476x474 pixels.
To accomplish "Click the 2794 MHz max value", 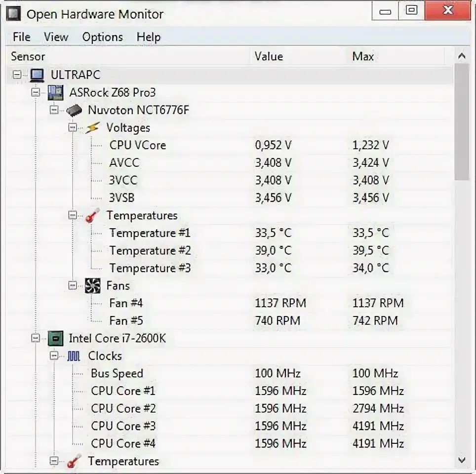I will pos(378,408).
